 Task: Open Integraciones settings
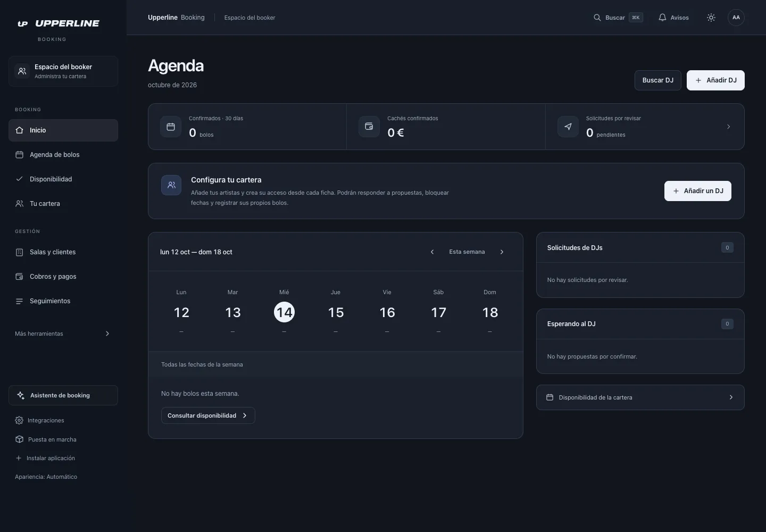(x=40, y=420)
